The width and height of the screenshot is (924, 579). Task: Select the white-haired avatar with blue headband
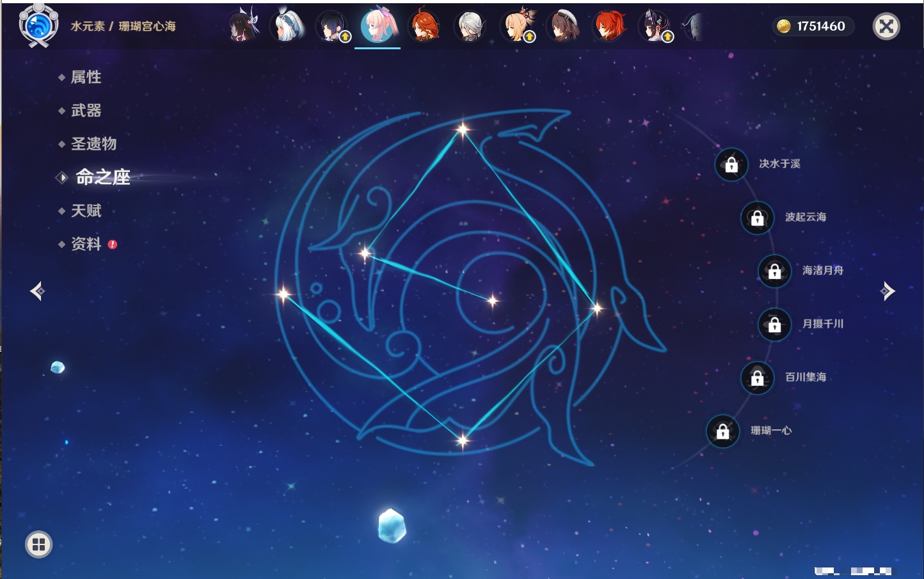click(287, 26)
